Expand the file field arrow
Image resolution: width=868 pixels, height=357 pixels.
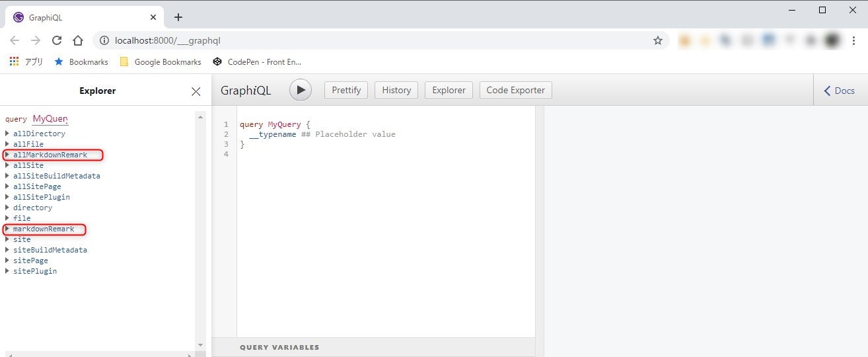click(x=7, y=218)
